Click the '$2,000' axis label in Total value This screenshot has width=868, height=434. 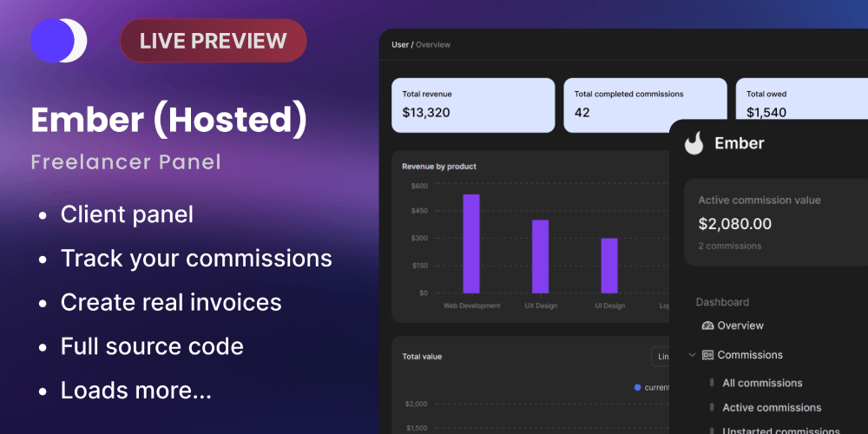click(417, 404)
